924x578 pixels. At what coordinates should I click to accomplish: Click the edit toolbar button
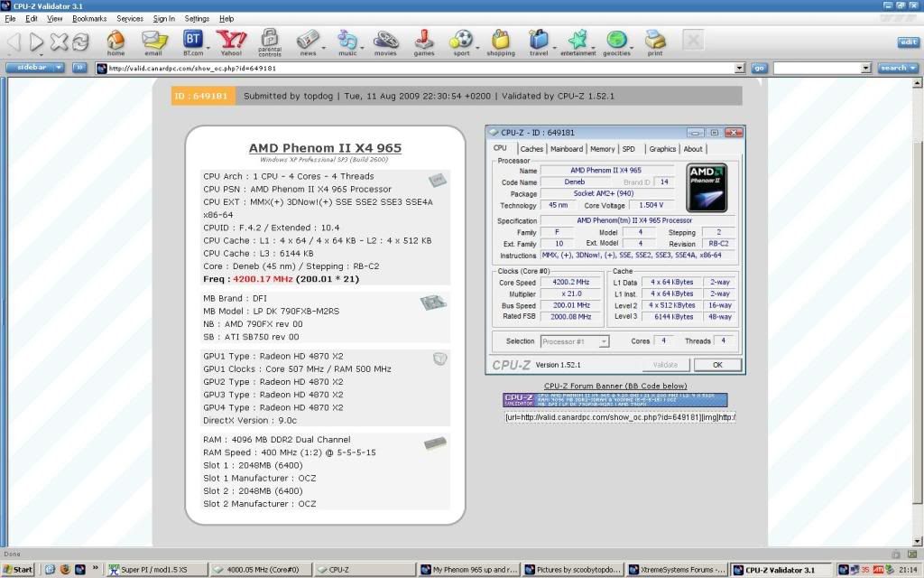click(x=908, y=42)
